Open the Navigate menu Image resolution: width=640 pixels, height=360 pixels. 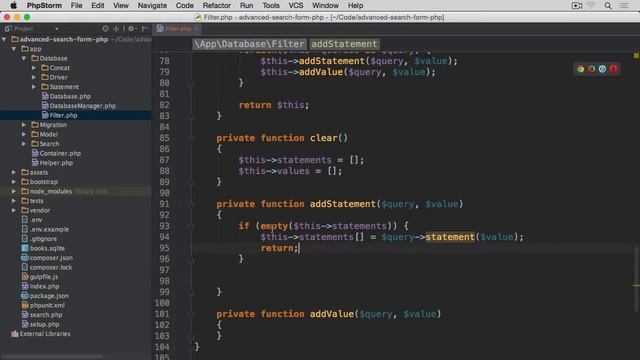(152, 6)
